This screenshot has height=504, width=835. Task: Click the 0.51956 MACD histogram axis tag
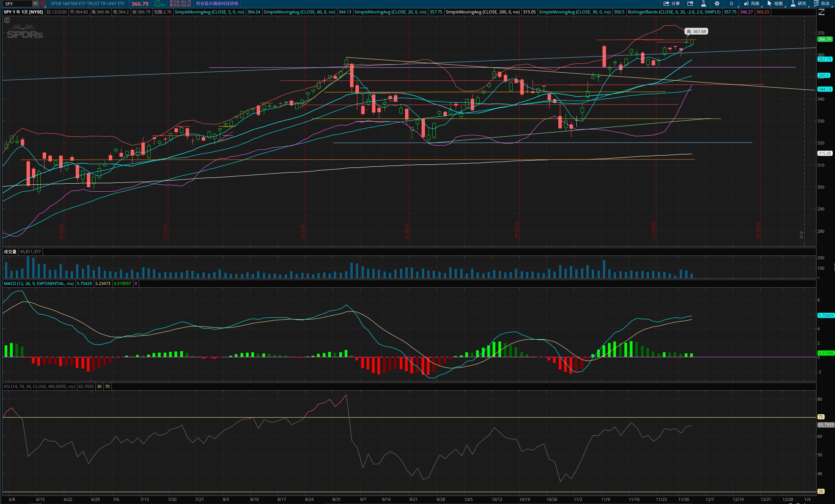(x=826, y=353)
